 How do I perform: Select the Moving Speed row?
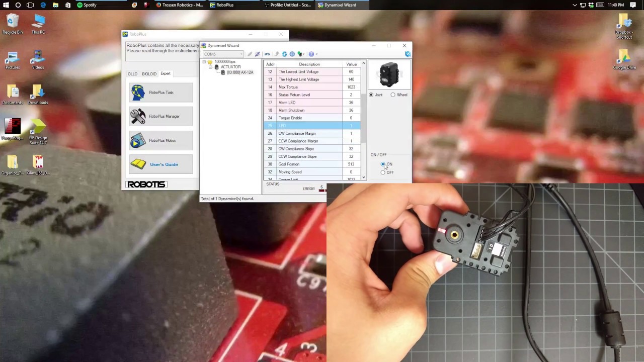(312, 172)
